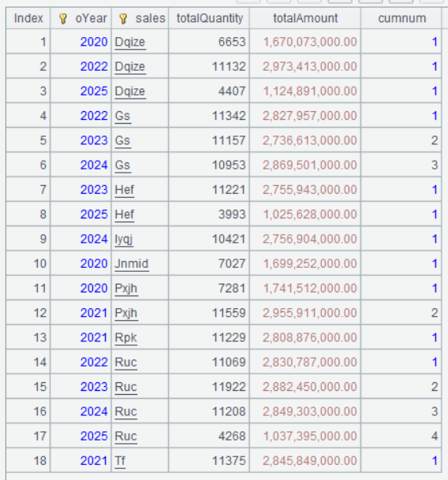Screen dimensions: 448x480
Task: Open the Gs link in row 5
Action: pyautogui.click(x=122, y=140)
